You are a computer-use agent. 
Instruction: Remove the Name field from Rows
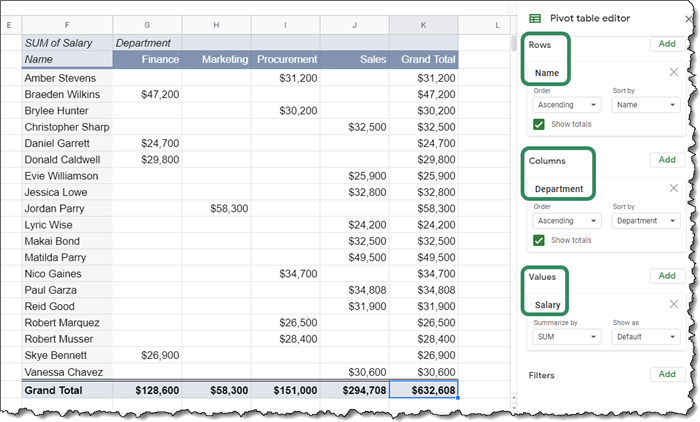[673, 72]
